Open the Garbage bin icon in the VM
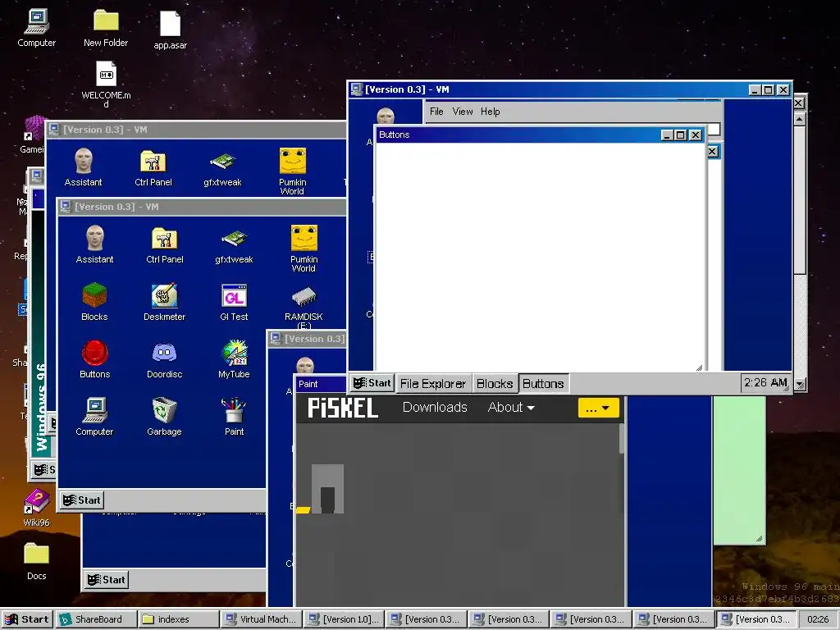Screen dimensions: 840x630 coord(164,417)
